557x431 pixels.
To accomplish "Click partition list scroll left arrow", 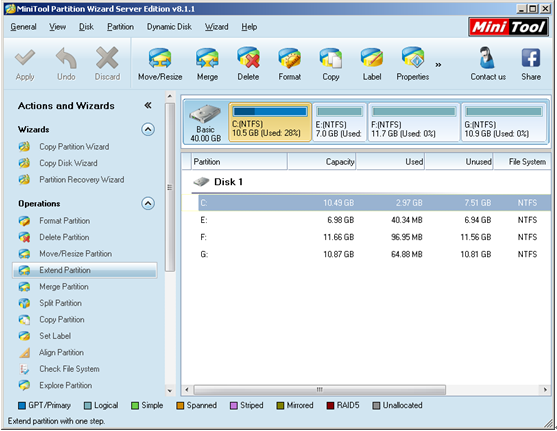I will [x=187, y=390].
